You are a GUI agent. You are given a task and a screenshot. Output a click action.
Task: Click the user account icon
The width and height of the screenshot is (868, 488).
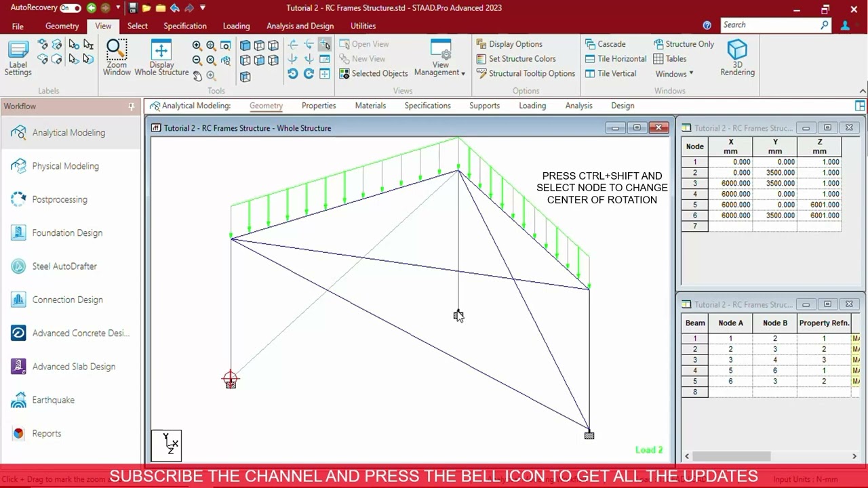click(x=845, y=25)
